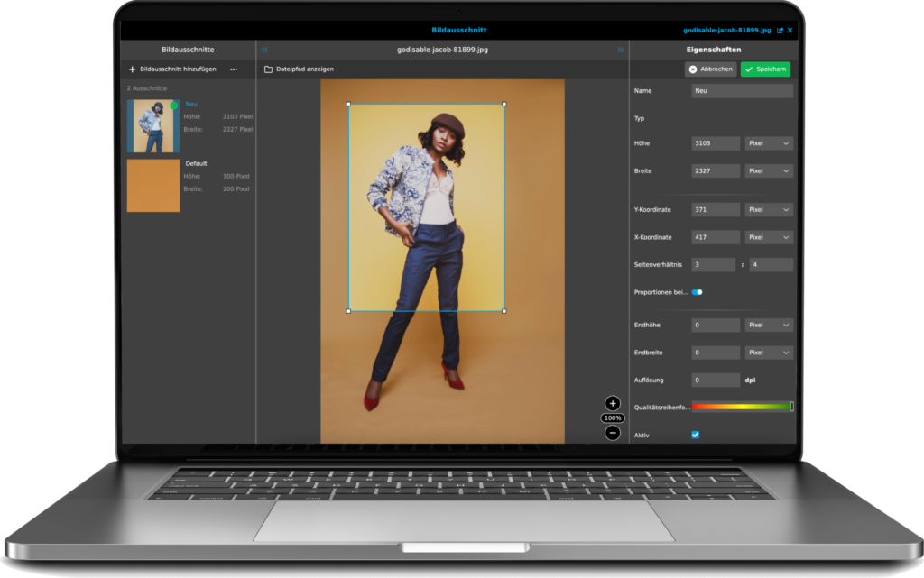The height and width of the screenshot is (578, 924).
Task: Uncheck the Aktiv checkbox
Action: 696,435
